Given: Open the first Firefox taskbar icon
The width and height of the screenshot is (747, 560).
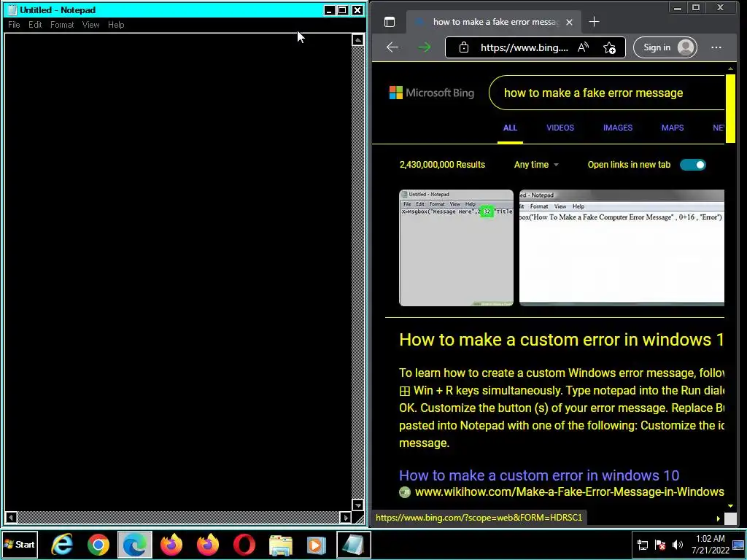Looking at the screenshot, I should pos(171,544).
